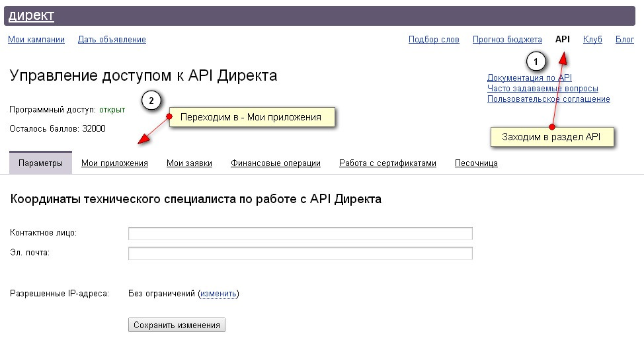The image size is (644, 340).
Task: Click Сохранить изменения button
Action: 177,325
